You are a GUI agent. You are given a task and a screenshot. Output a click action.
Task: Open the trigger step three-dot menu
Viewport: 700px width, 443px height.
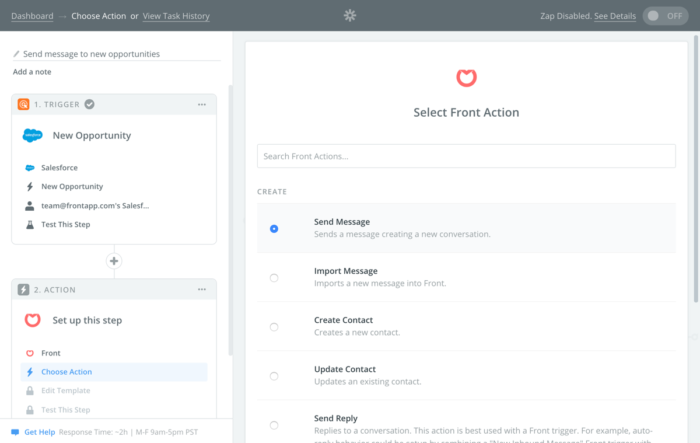tap(202, 104)
